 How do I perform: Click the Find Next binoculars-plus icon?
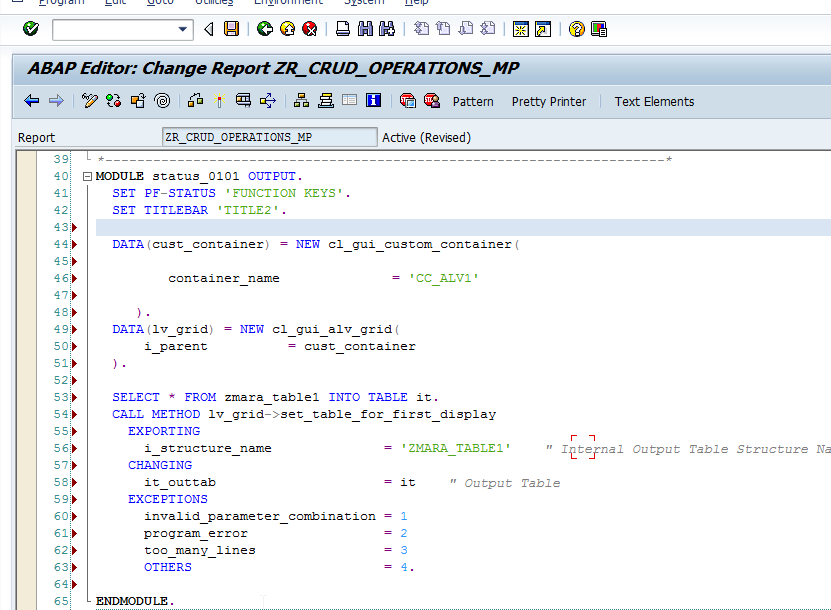pos(387,29)
